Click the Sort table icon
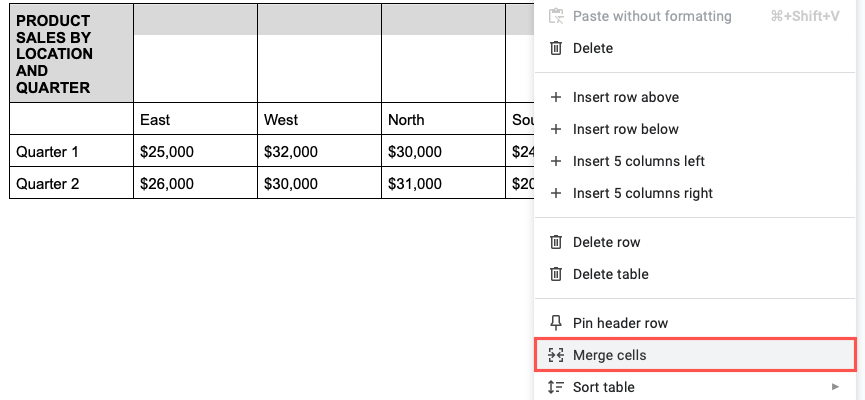865x400 pixels. pyautogui.click(x=556, y=387)
